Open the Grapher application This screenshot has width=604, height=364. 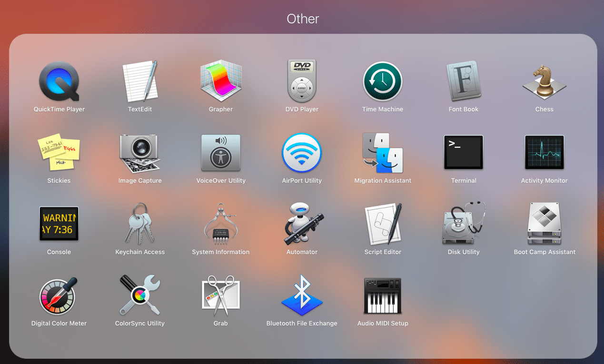point(221,82)
